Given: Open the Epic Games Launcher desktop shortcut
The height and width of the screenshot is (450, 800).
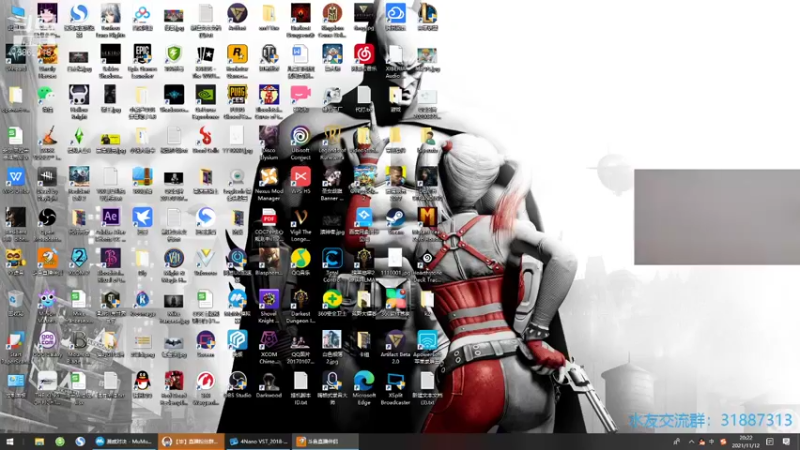Looking at the screenshot, I should (x=142, y=54).
